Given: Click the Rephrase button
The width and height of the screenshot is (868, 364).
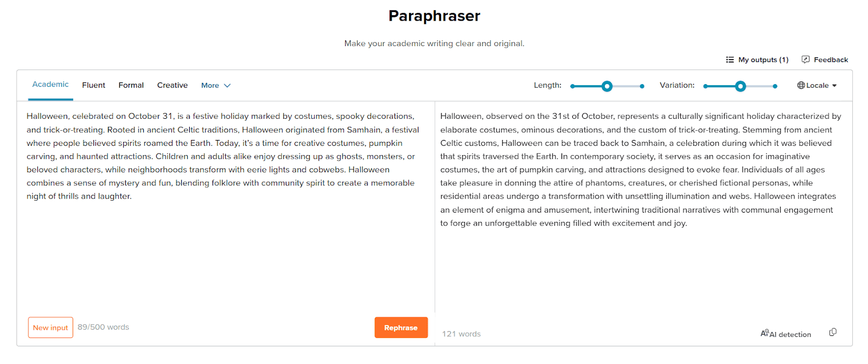Looking at the screenshot, I should [401, 328].
